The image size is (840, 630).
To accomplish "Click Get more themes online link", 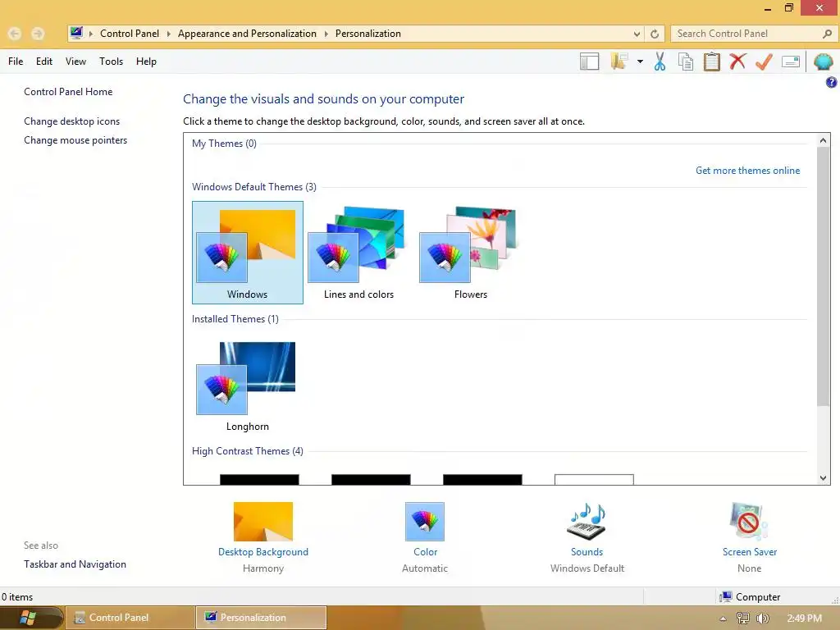I will point(748,171).
